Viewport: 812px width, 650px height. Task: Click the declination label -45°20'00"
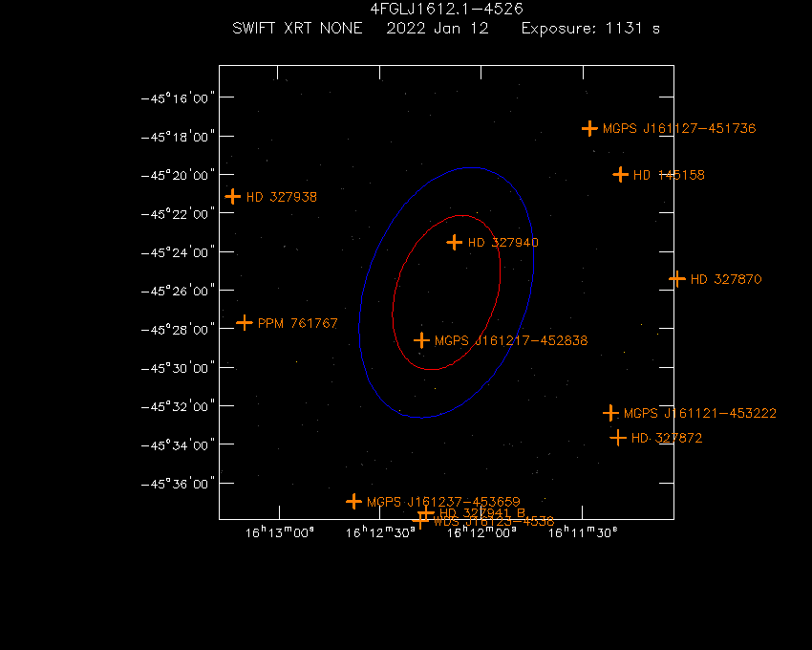click(x=178, y=175)
